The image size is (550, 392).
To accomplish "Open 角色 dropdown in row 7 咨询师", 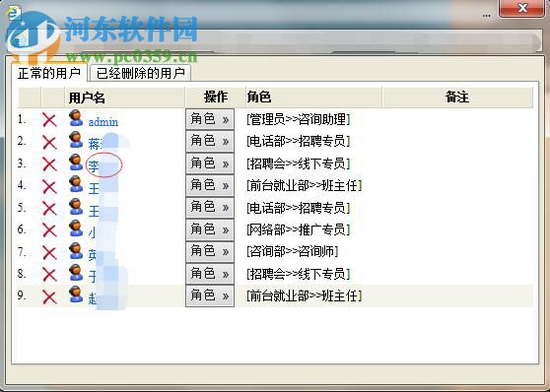I will coord(210,251).
